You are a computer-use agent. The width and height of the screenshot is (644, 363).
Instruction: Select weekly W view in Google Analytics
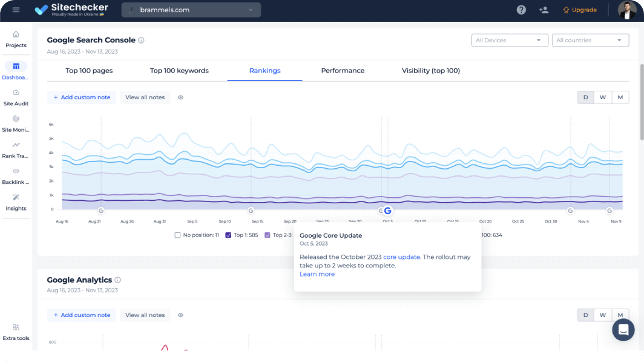[602, 315]
